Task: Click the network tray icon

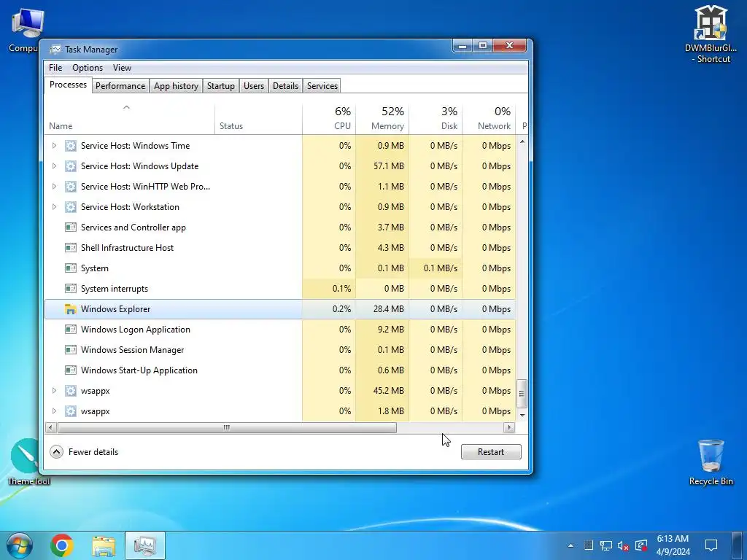Action: pos(606,545)
